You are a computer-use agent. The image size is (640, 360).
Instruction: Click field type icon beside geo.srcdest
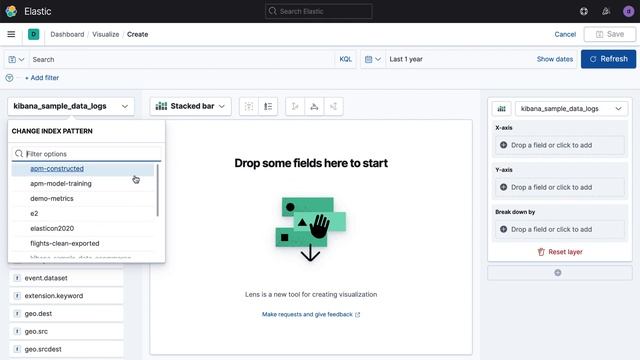pyautogui.click(x=17, y=349)
